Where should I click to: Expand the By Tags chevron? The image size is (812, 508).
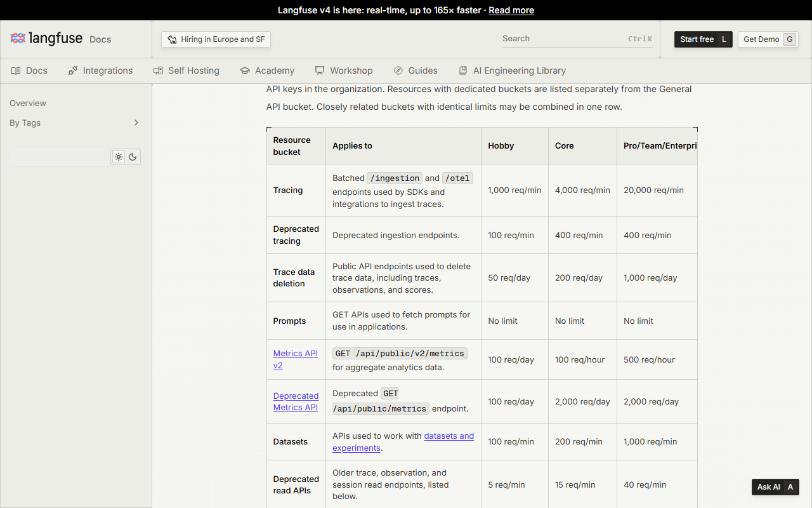136,123
